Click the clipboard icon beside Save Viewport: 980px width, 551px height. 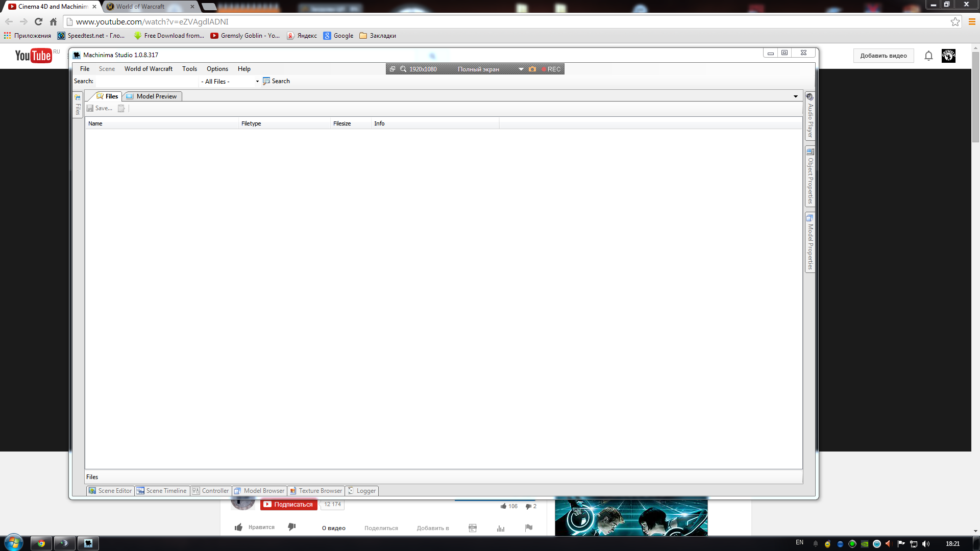(x=121, y=108)
